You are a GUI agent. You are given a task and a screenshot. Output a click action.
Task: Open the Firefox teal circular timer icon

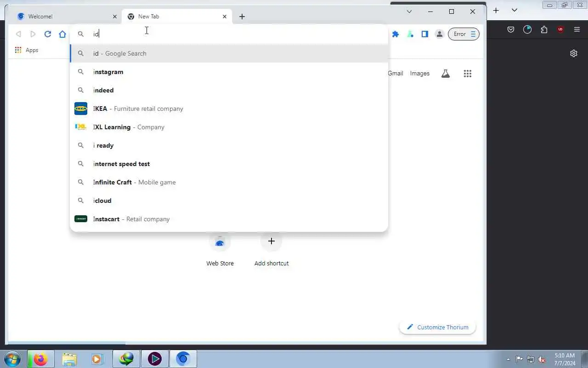(527, 29)
